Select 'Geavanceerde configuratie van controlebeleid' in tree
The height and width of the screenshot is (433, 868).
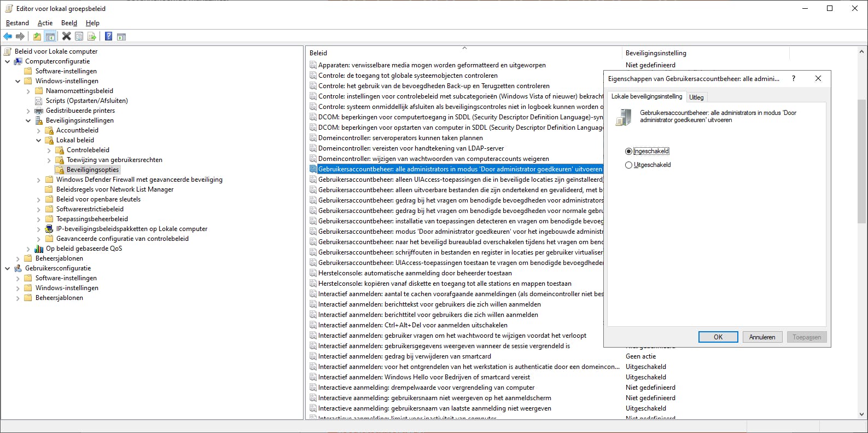[123, 239]
